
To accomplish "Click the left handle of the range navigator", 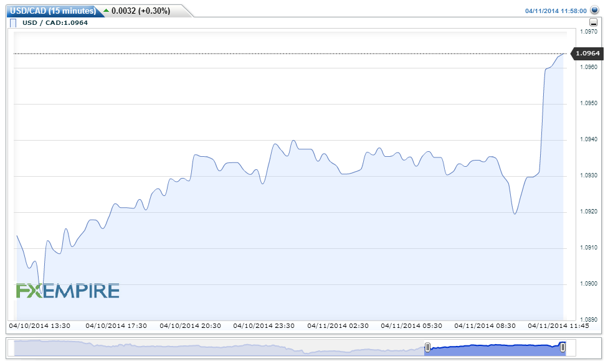I will 427,347.
